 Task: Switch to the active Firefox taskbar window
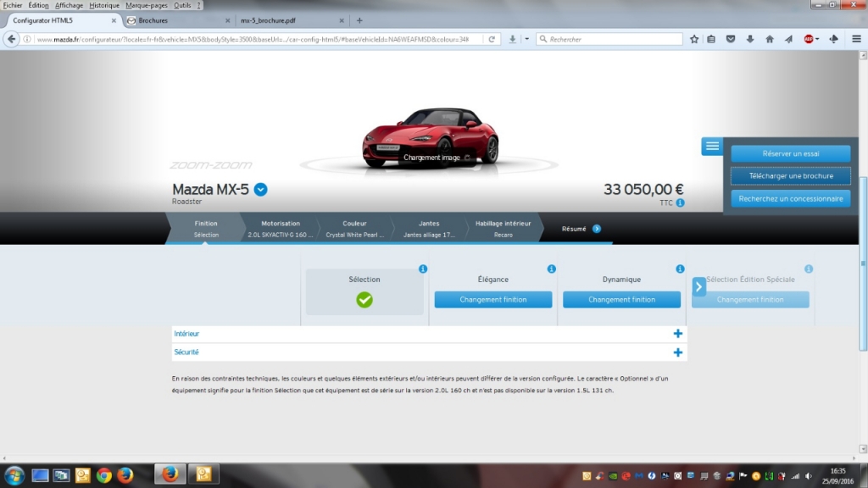pos(170,474)
